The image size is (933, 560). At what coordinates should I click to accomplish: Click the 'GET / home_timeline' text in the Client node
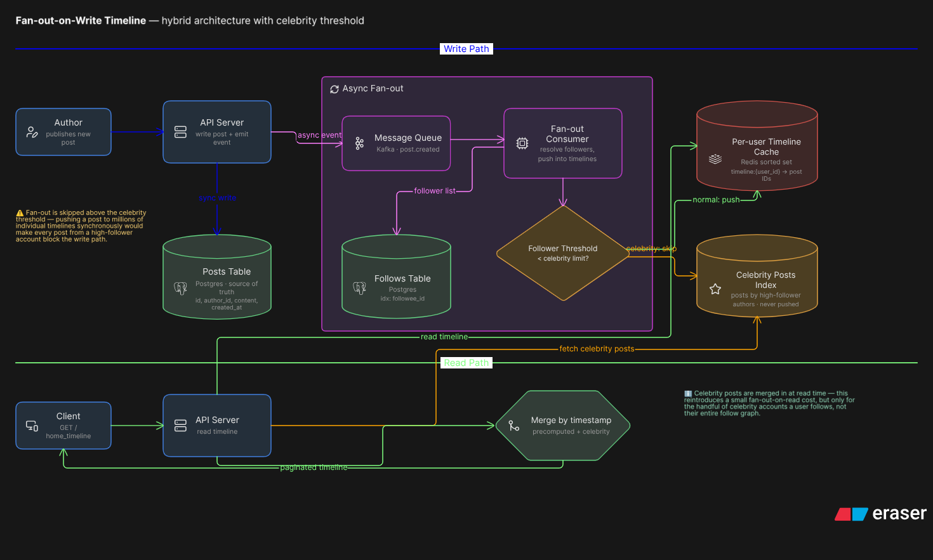point(68,432)
